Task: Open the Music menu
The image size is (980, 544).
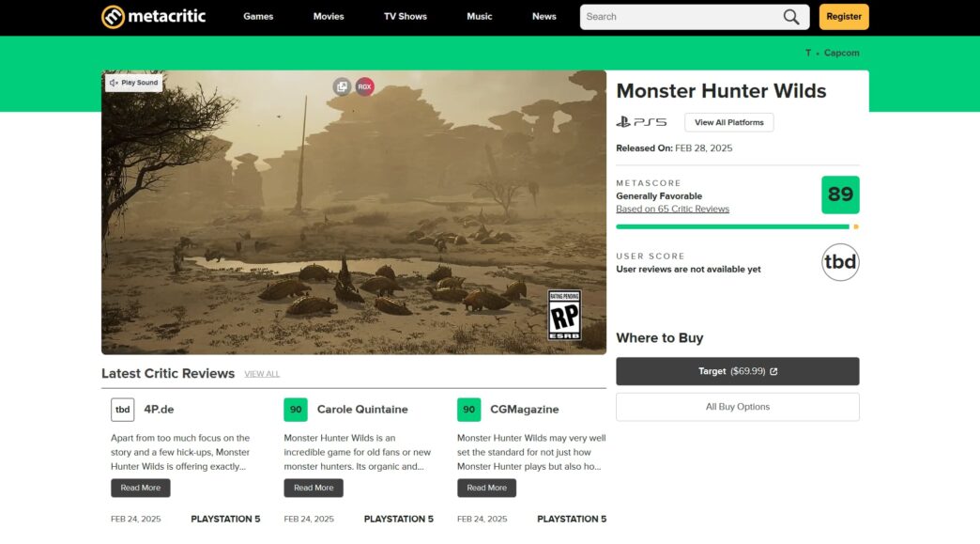Action: point(480,17)
